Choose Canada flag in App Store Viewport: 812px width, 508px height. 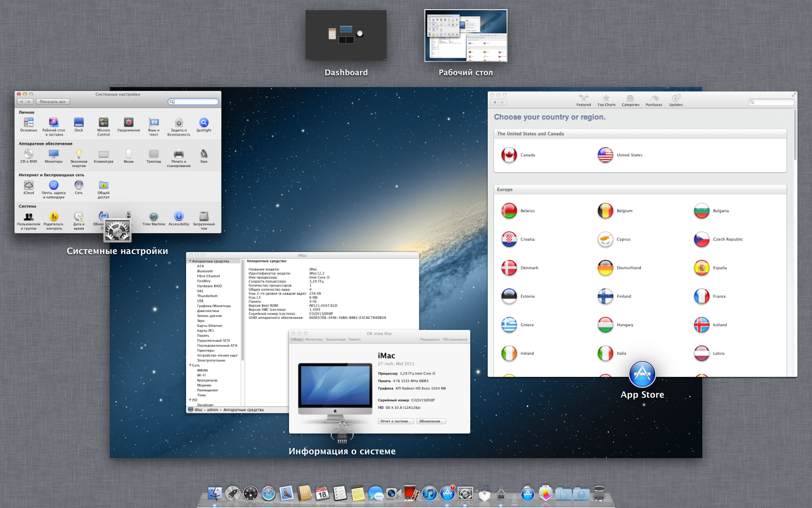[509, 155]
